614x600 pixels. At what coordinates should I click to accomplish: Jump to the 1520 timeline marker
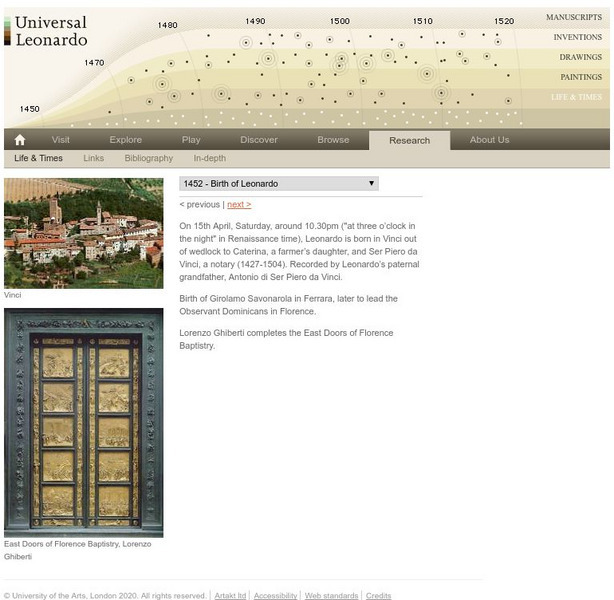[504, 21]
